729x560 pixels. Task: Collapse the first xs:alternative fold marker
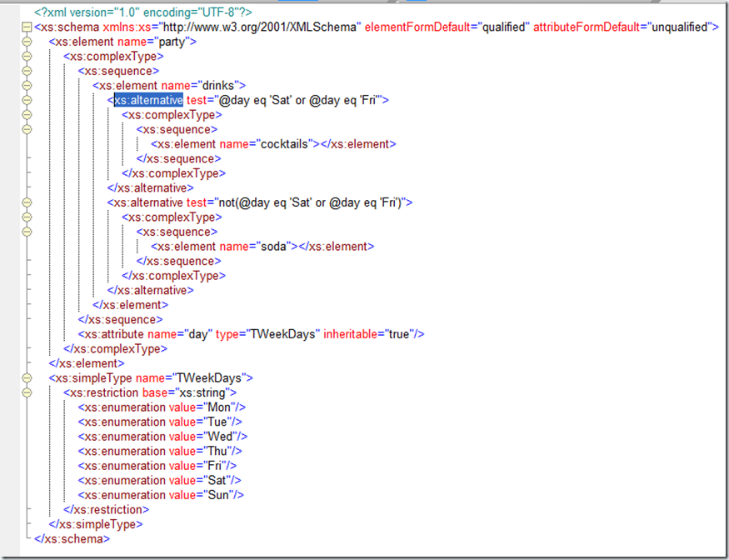click(26, 100)
